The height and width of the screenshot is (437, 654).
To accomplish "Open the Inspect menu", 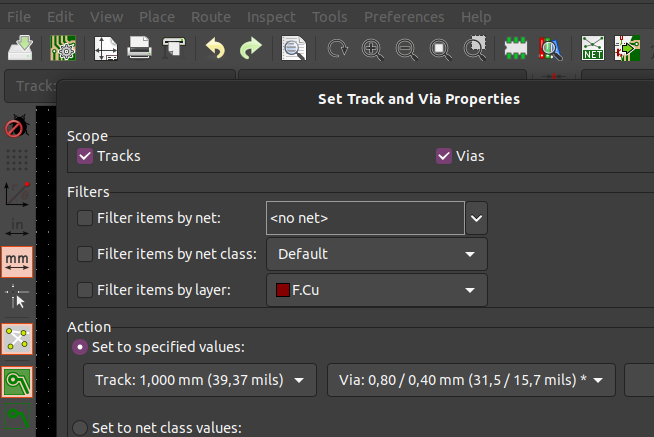I will click(271, 17).
